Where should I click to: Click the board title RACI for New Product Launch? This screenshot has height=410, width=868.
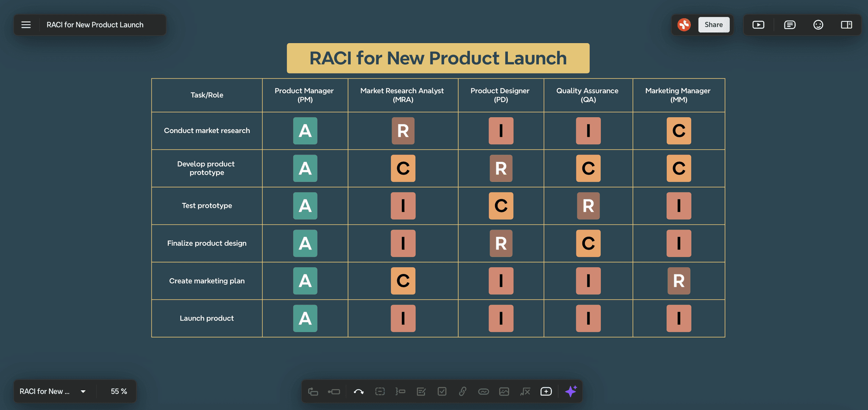95,25
